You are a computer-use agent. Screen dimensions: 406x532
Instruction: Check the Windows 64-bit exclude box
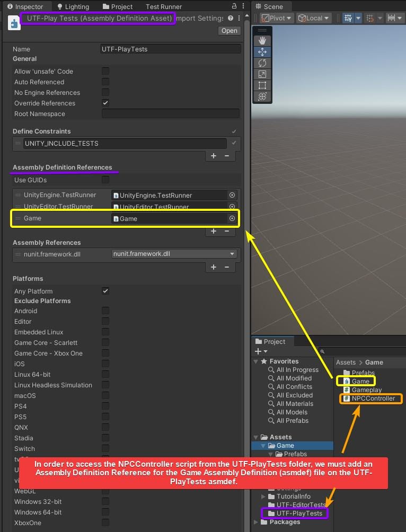105,512
